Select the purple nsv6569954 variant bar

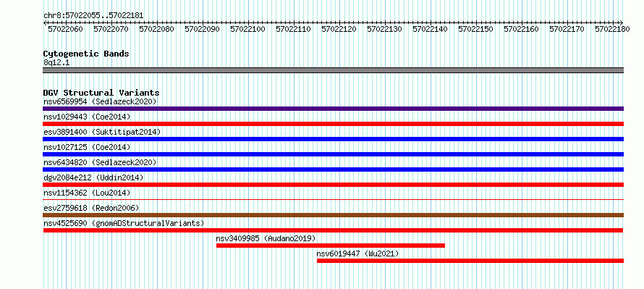[x=333, y=109]
